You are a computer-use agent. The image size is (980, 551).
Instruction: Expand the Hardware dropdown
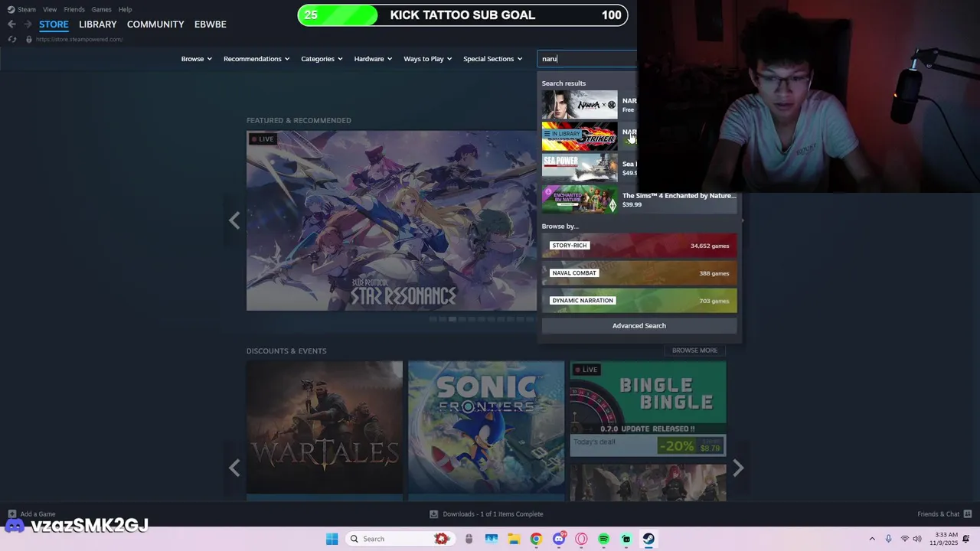coord(373,59)
